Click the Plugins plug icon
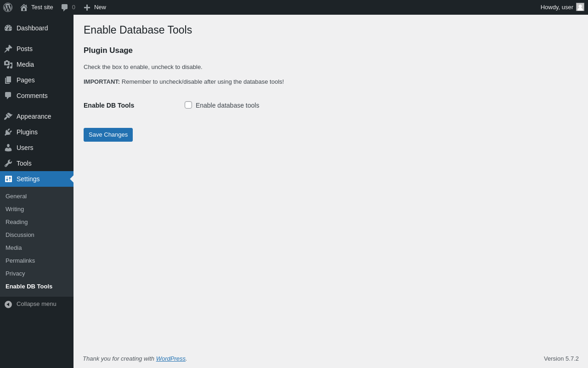The height and width of the screenshot is (368, 588). point(8,132)
